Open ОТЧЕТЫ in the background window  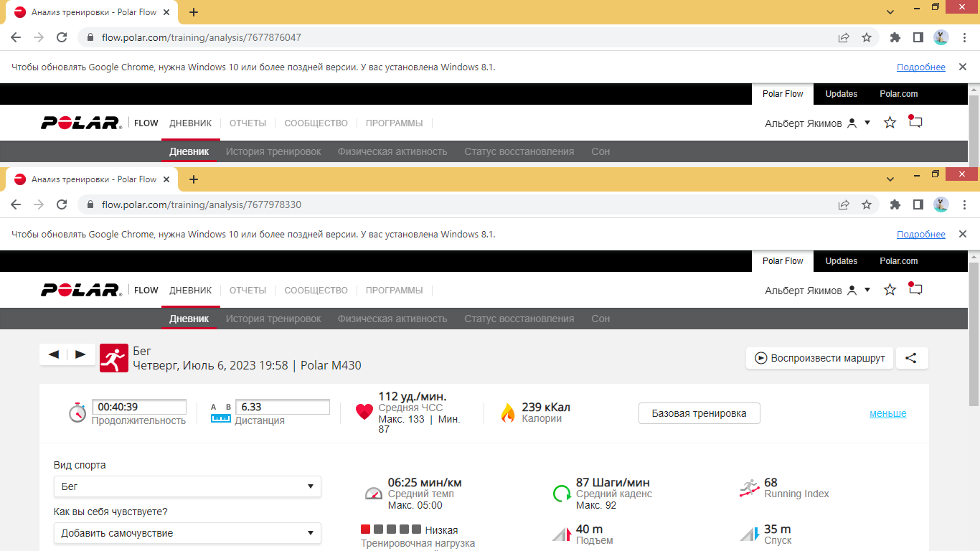[248, 123]
